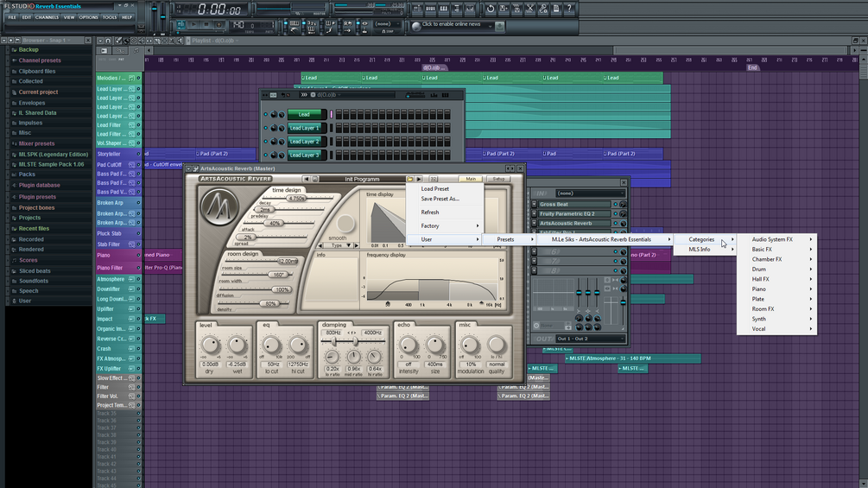Mute the Piano playlist track
Image resolution: width=868 pixels, height=488 pixels.
click(x=138, y=256)
